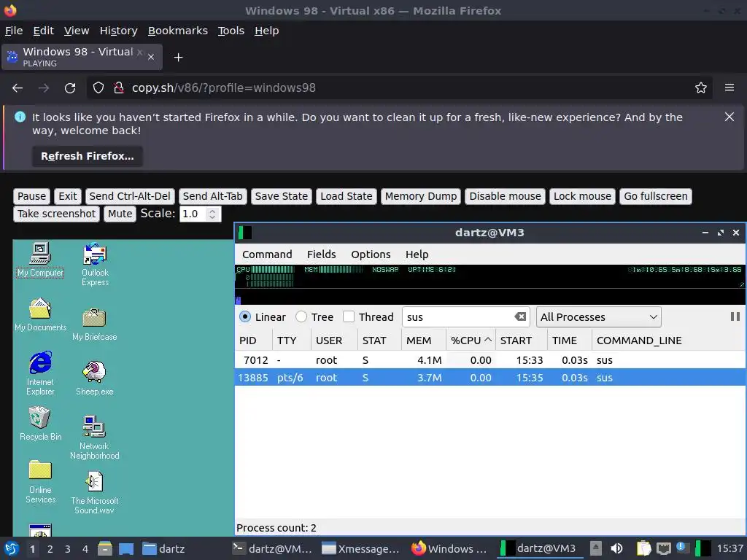Select The Microsoft Sound.wav icon
Screen dimensions: 747x560
(x=94, y=492)
